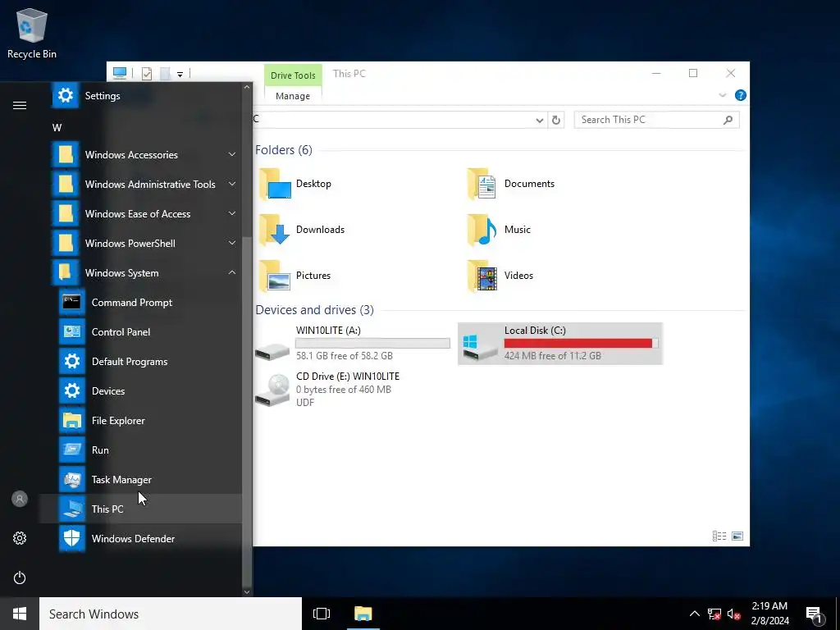The height and width of the screenshot is (630, 840).
Task: Show hidden system tray icons
Action: tap(694, 614)
